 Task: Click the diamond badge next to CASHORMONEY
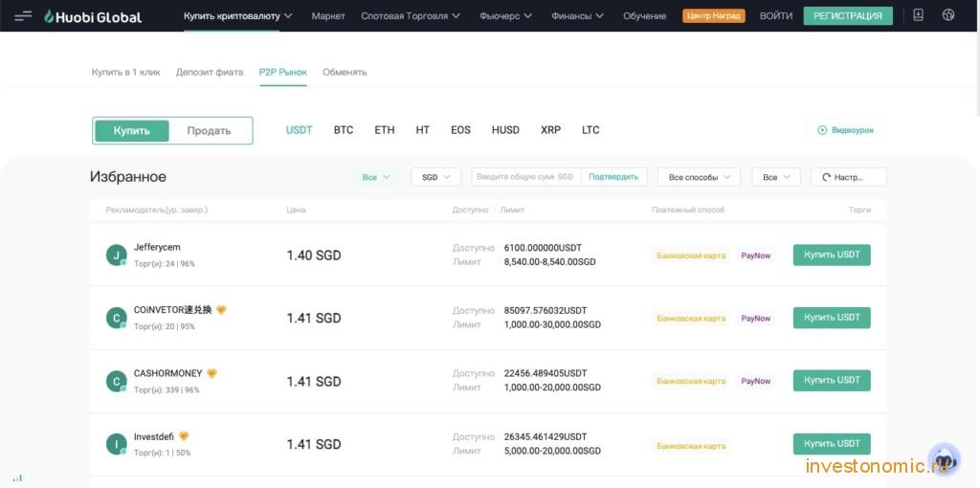pyautogui.click(x=212, y=373)
